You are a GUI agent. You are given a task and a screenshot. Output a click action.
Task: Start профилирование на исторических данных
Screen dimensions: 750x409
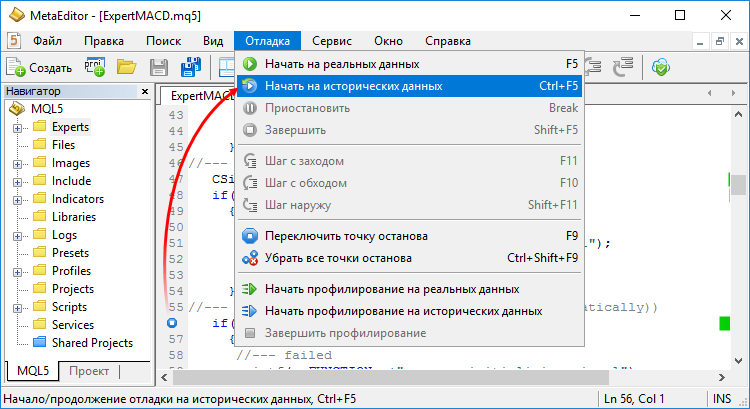[409, 311]
